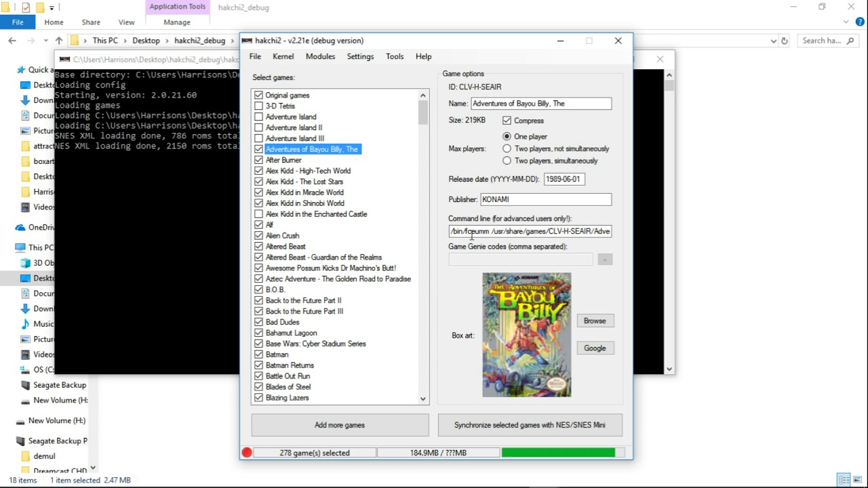Open the Kernel menu

pyautogui.click(x=283, y=57)
